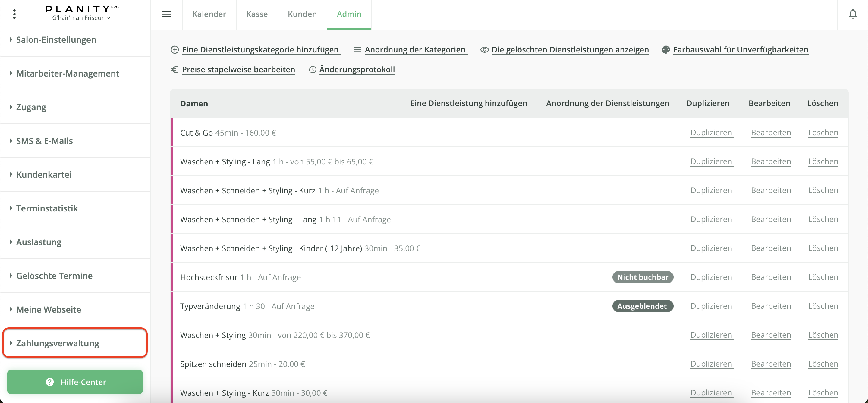Open the Hilfe-Center button
868x403 pixels.
pos(75,382)
